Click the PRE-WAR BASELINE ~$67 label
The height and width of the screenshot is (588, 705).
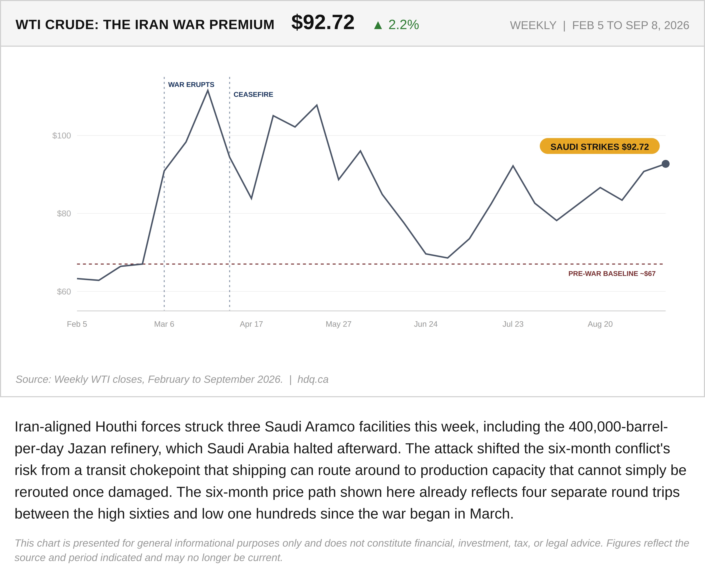pyautogui.click(x=612, y=274)
